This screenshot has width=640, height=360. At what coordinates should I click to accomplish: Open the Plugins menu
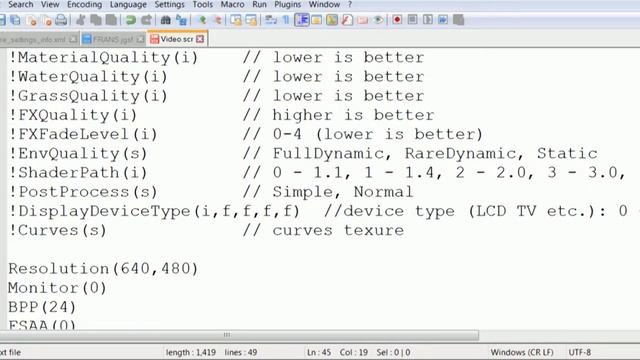pos(287,4)
